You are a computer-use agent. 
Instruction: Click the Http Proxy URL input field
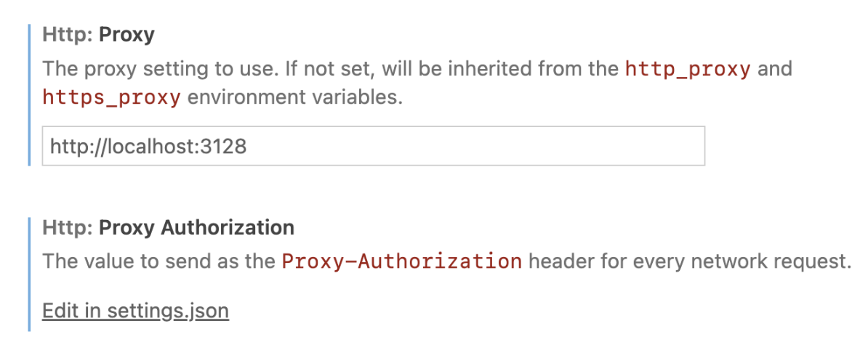pos(373,147)
